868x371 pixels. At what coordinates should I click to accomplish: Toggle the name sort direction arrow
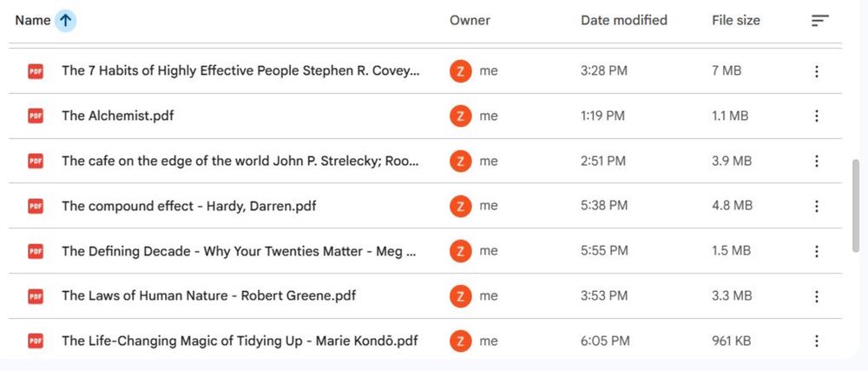(65, 21)
